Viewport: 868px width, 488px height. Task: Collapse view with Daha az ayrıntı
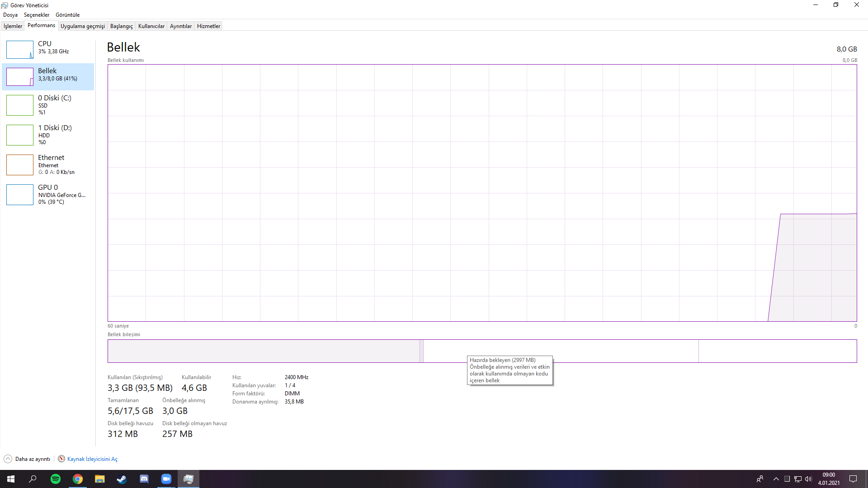tap(27, 459)
